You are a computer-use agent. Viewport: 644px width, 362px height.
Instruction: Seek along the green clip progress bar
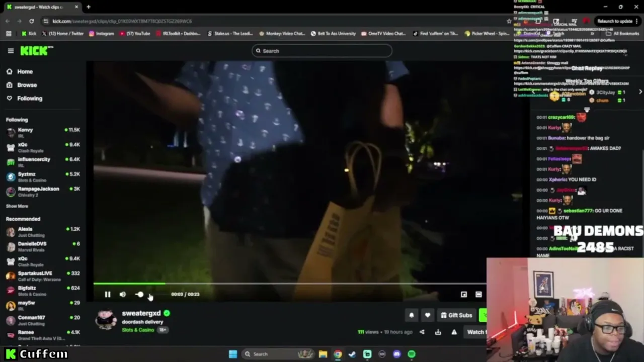click(289, 284)
